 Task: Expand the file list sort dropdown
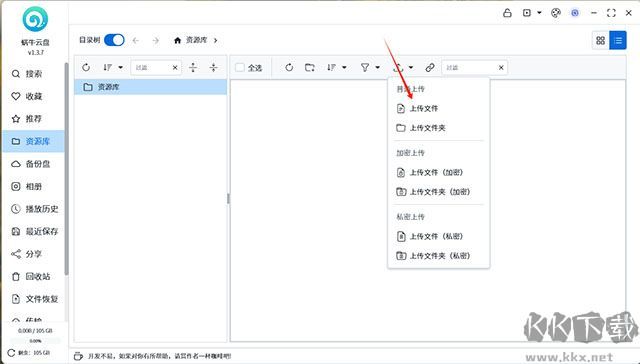pos(337,67)
